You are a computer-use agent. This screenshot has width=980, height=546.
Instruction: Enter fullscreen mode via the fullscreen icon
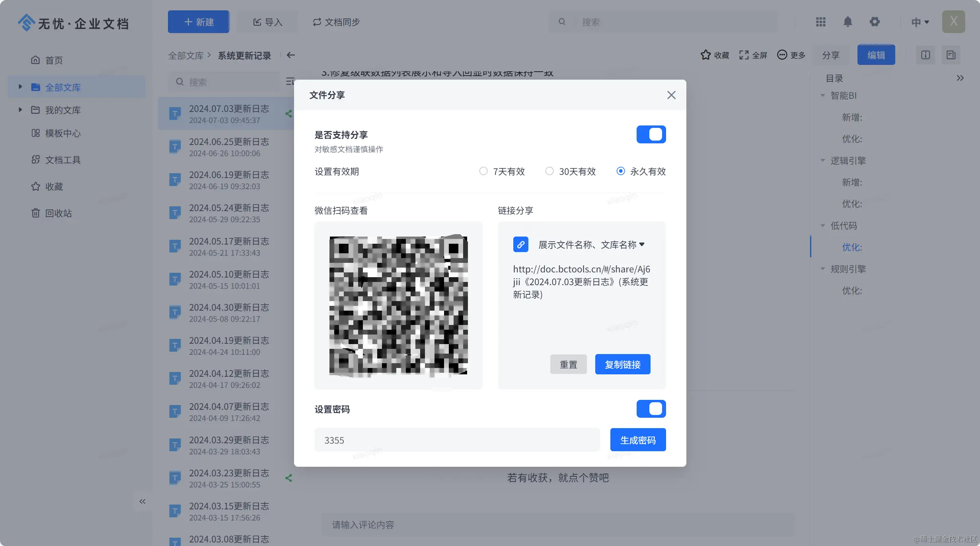coord(744,55)
